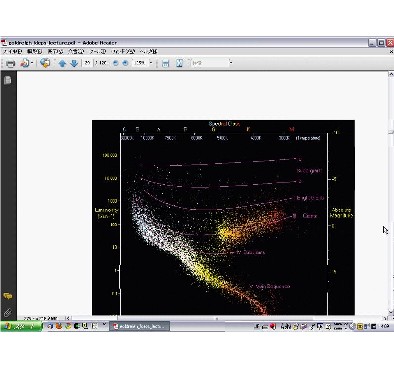Click the zoom out button
394x368 pixels.
click(115, 63)
